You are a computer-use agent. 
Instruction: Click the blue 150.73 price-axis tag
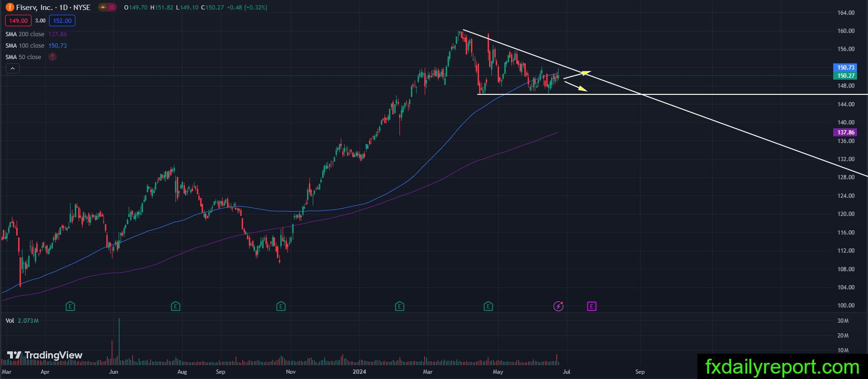coord(846,68)
